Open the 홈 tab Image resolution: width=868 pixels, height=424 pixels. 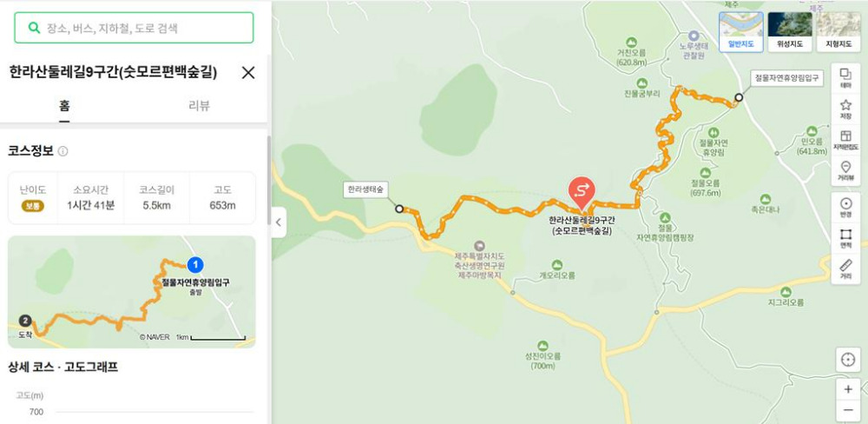pos(65,106)
